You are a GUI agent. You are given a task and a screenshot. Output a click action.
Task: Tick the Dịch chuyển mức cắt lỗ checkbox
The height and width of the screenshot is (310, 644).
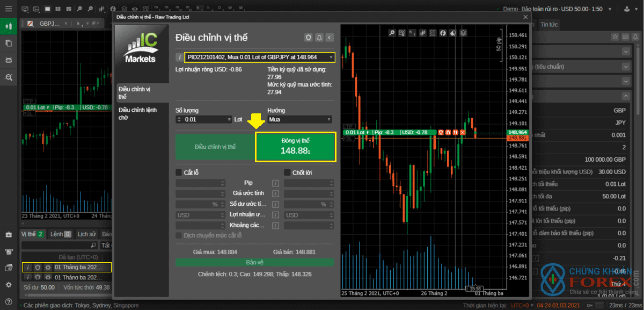[x=179, y=235]
